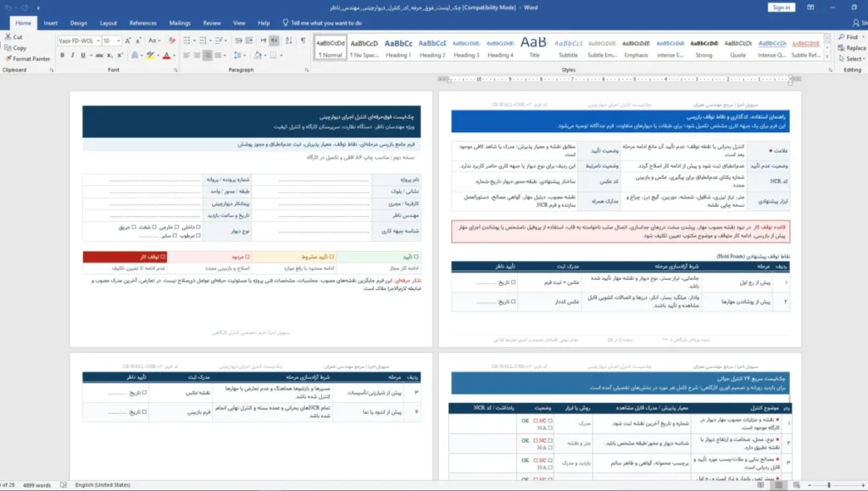Open the View tab

[x=239, y=23]
